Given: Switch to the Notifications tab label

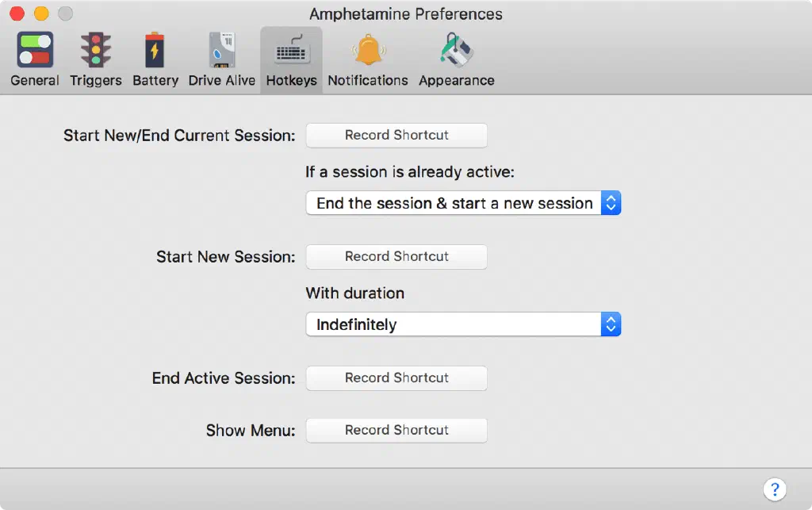Looking at the screenshot, I should tap(368, 80).
